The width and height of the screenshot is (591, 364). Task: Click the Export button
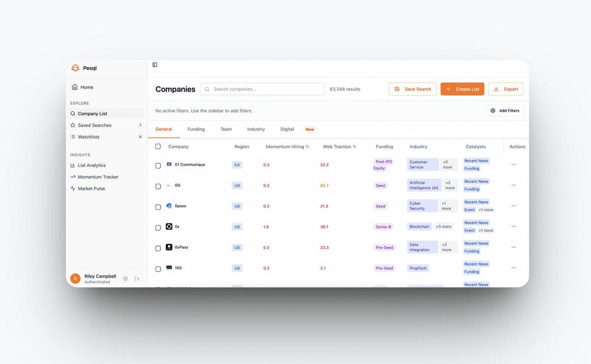506,89
